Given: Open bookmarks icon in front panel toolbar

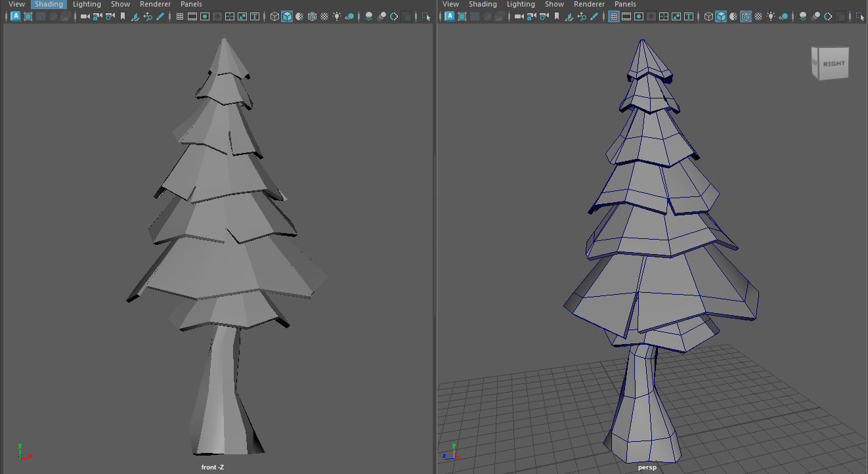Looking at the screenshot, I should pos(123,16).
